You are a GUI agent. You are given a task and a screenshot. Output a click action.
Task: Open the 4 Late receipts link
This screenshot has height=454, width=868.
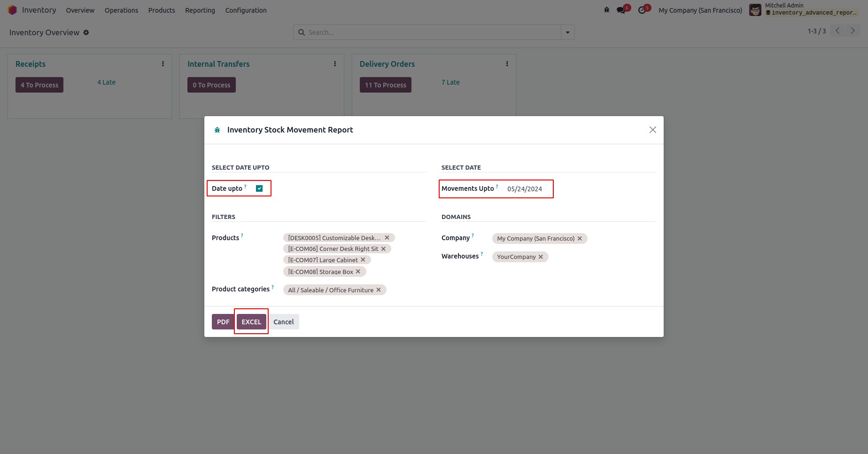107,82
